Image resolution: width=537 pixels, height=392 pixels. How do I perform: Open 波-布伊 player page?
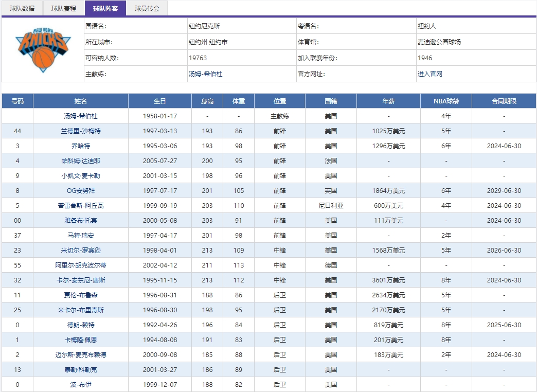click(82, 384)
